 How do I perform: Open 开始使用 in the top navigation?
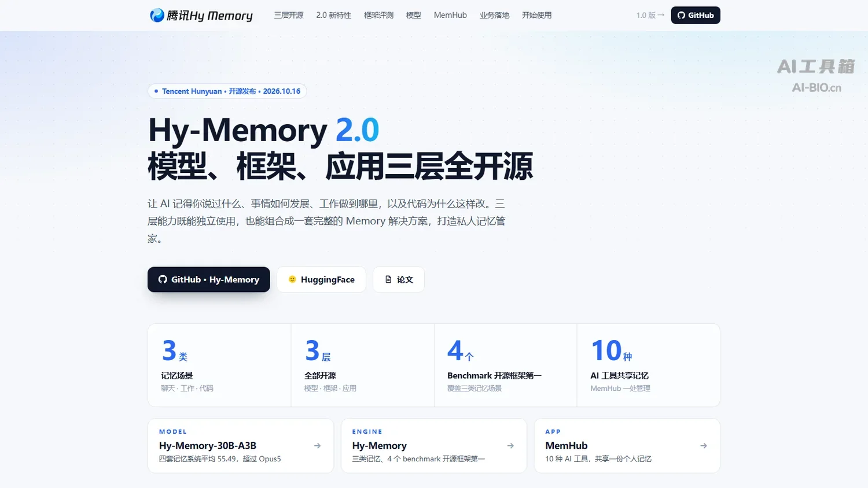click(536, 15)
